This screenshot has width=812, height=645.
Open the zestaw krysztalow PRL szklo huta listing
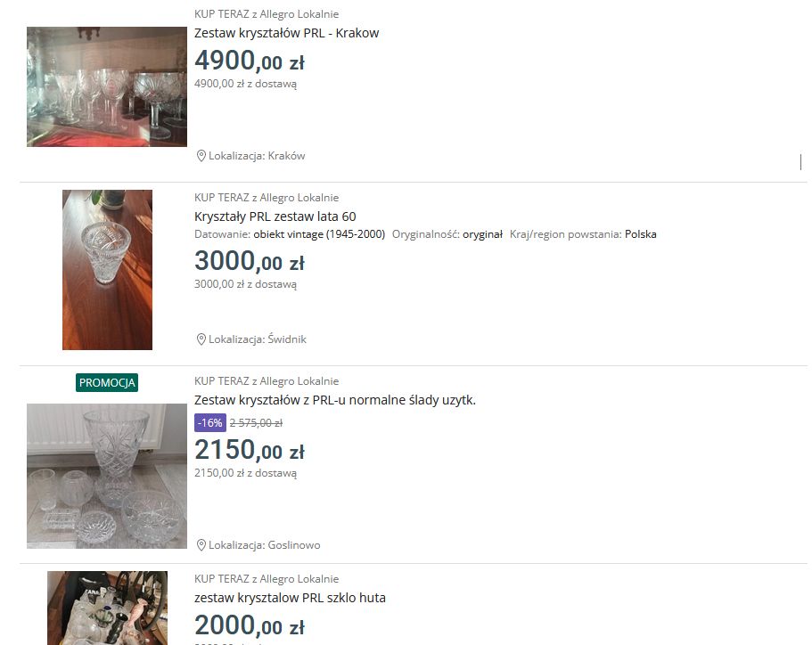(x=290, y=598)
